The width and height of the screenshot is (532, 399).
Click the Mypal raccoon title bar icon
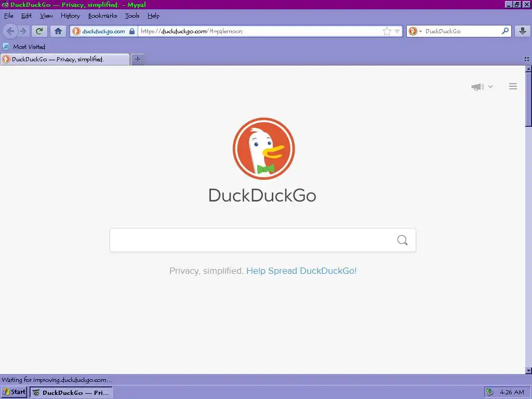[x=5, y=4]
